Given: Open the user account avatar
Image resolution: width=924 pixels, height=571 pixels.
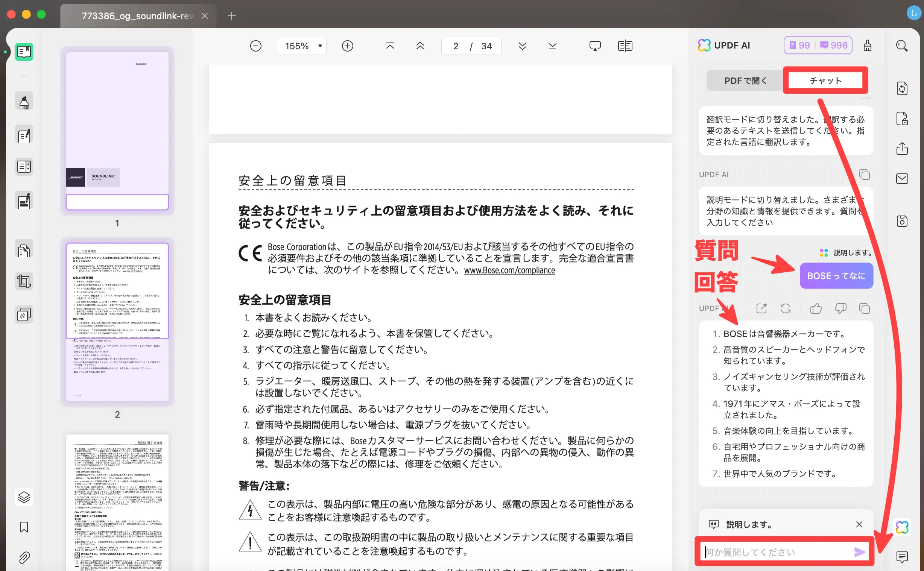Looking at the screenshot, I should pyautogui.click(x=914, y=13).
